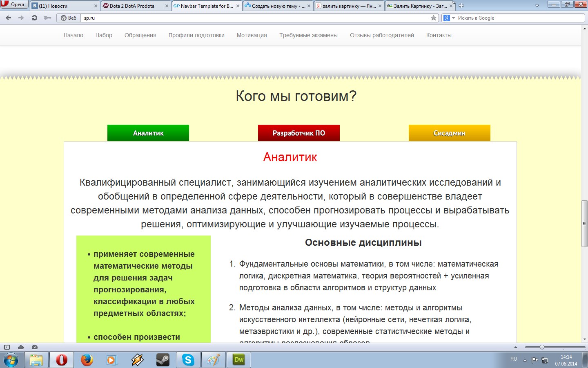Screen dimensions: 588x368
Task: Close the Создать новую тему tab
Action: coord(309,6)
